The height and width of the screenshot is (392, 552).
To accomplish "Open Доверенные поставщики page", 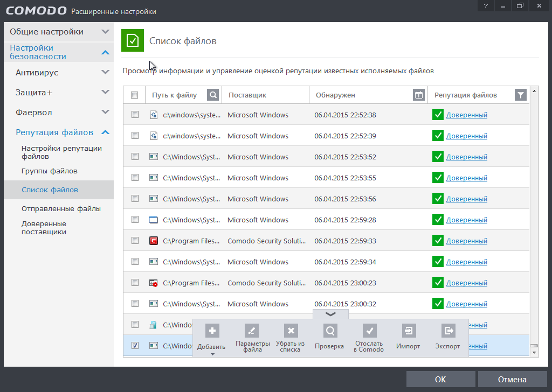I will [x=44, y=228].
